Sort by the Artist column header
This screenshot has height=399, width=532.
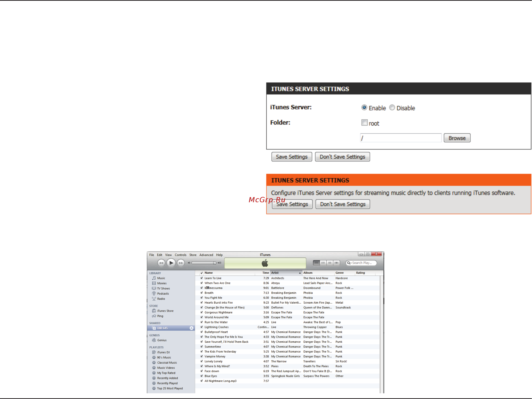[286, 273]
